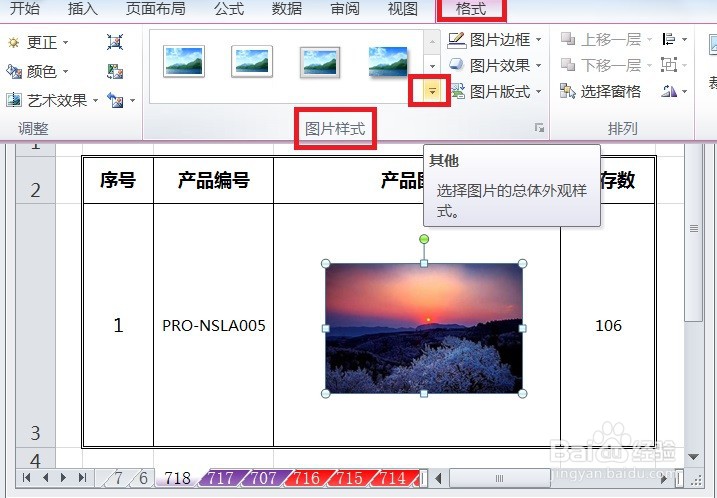Switch to the 数据 ribbon tab

pyautogui.click(x=287, y=9)
